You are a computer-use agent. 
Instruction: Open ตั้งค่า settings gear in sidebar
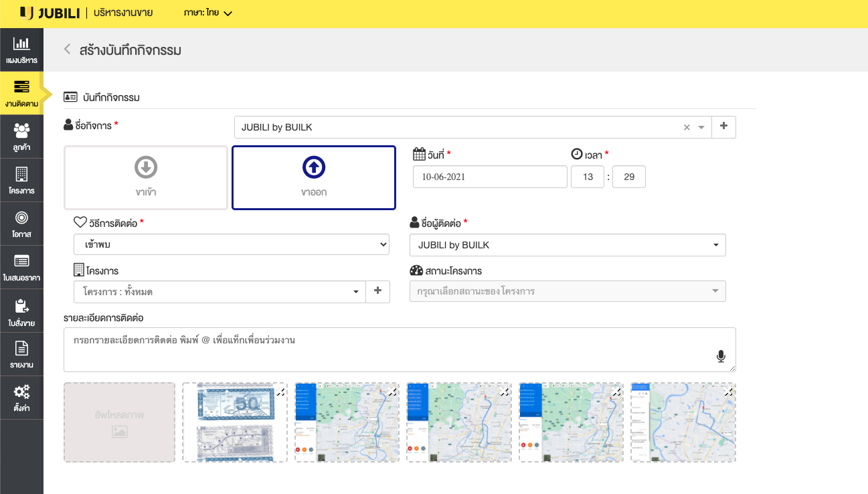[21, 398]
